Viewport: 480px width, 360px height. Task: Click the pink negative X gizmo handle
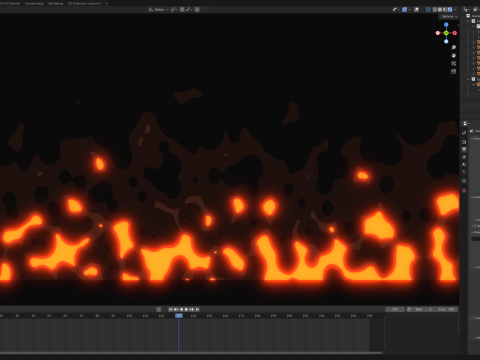(x=438, y=33)
